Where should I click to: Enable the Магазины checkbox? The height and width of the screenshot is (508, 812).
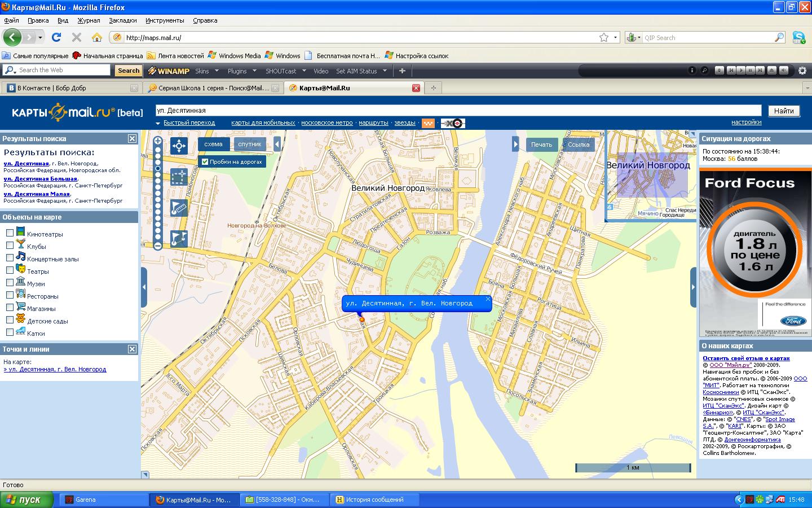[x=10, y=307]
